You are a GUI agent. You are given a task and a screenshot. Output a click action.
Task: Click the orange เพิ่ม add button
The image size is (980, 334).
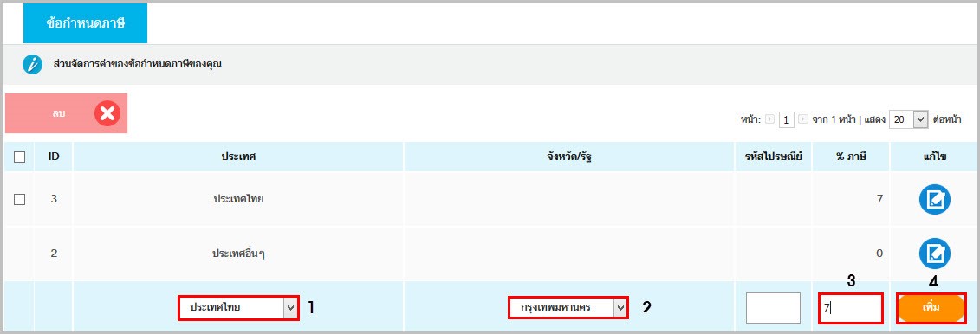(931, 308)
